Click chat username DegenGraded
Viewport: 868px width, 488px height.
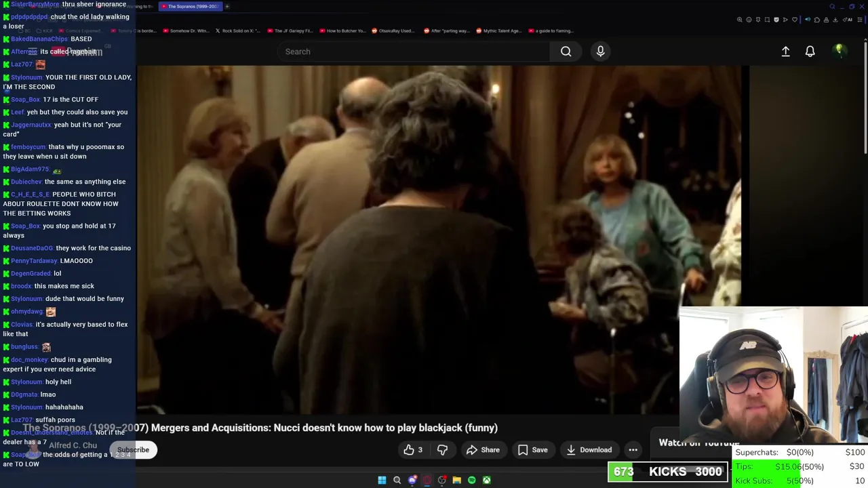pyautogui.click(x=31, y=273)
